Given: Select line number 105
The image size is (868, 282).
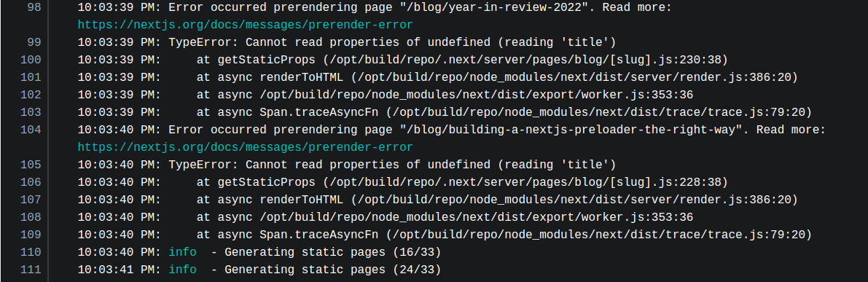Looking at the screenshot, I should [x=31, y=165].
